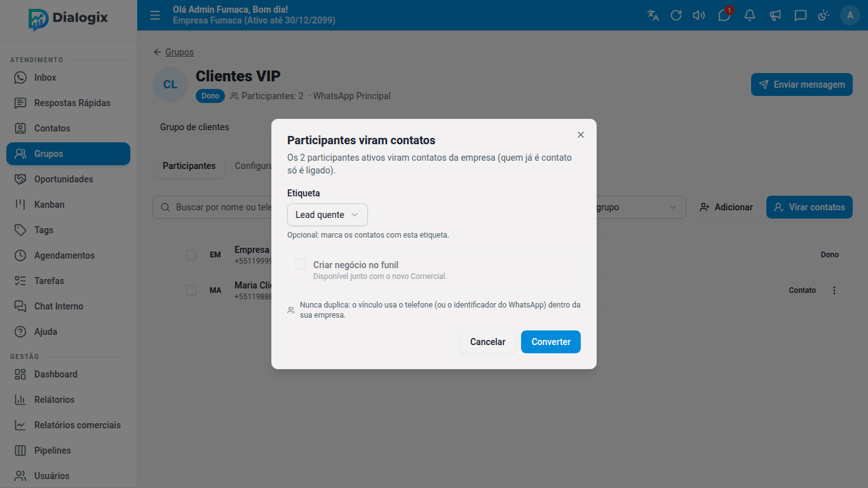Viewport: 868px width, 488px height.
Task: Open Chat Interno in the sidebar
Action: pos(68,306)
